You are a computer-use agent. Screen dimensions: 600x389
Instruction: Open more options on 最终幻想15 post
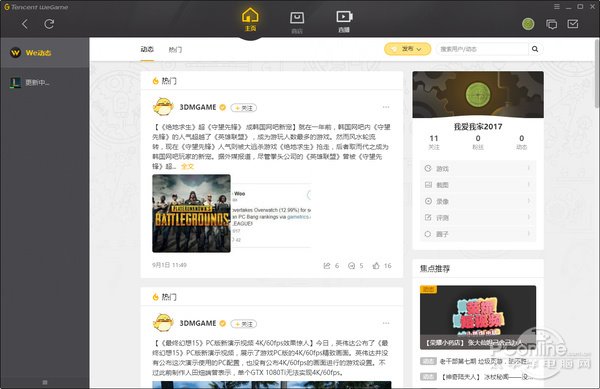coord(386,323)
